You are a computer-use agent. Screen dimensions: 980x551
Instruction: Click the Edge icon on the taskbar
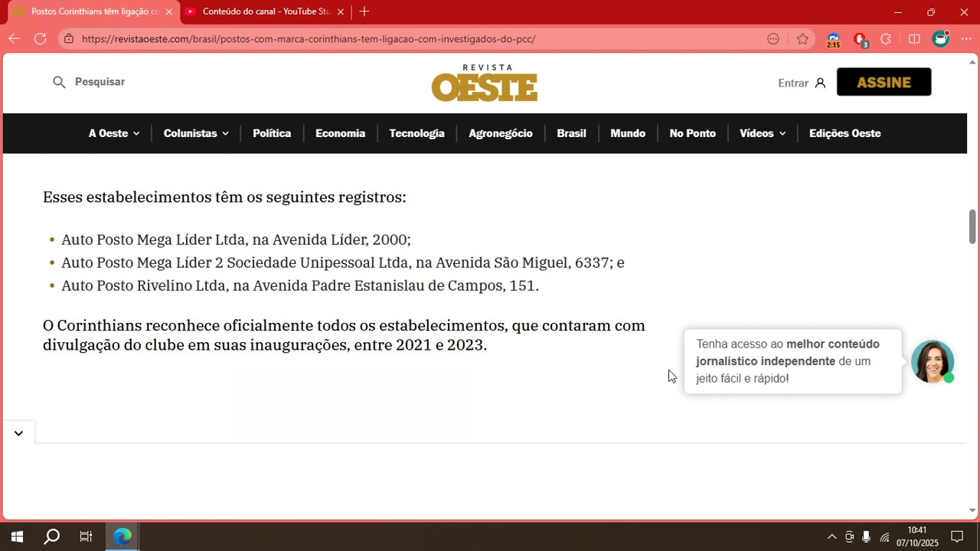click(x=122, y=536)
